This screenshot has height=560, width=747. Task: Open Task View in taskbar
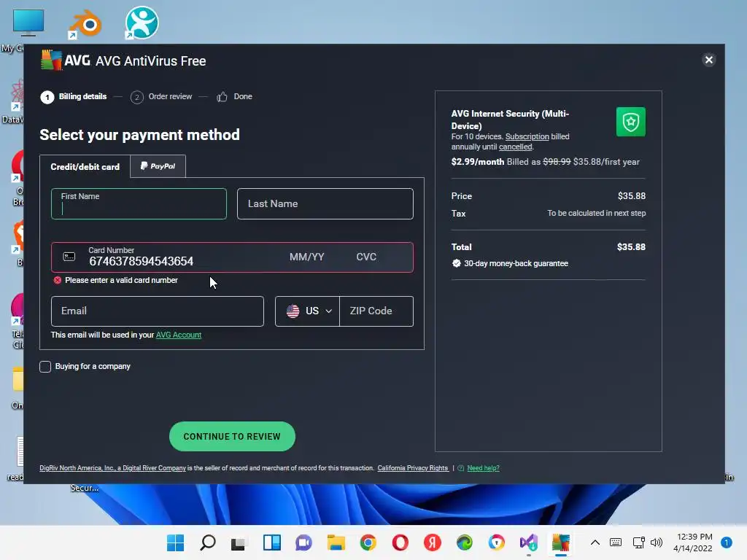(239, 542)
